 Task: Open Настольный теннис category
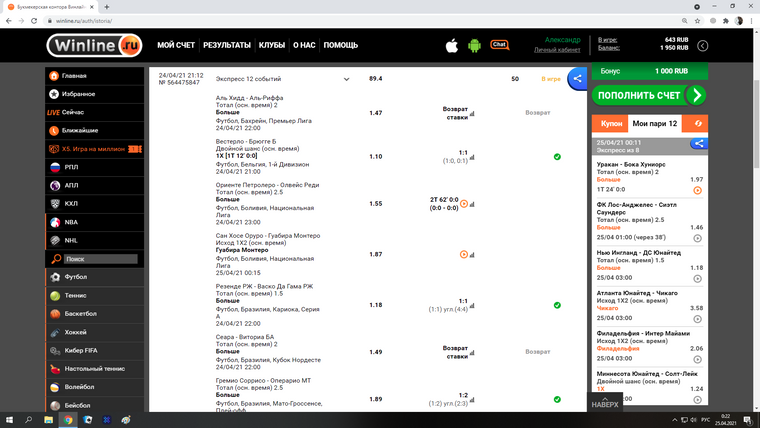click(x=95, y=369)
